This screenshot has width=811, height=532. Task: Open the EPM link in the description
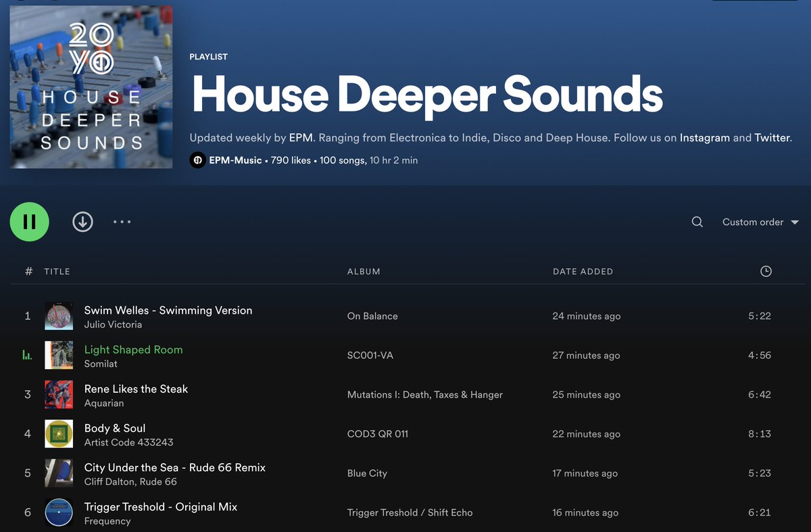click(x=301, y=137)
